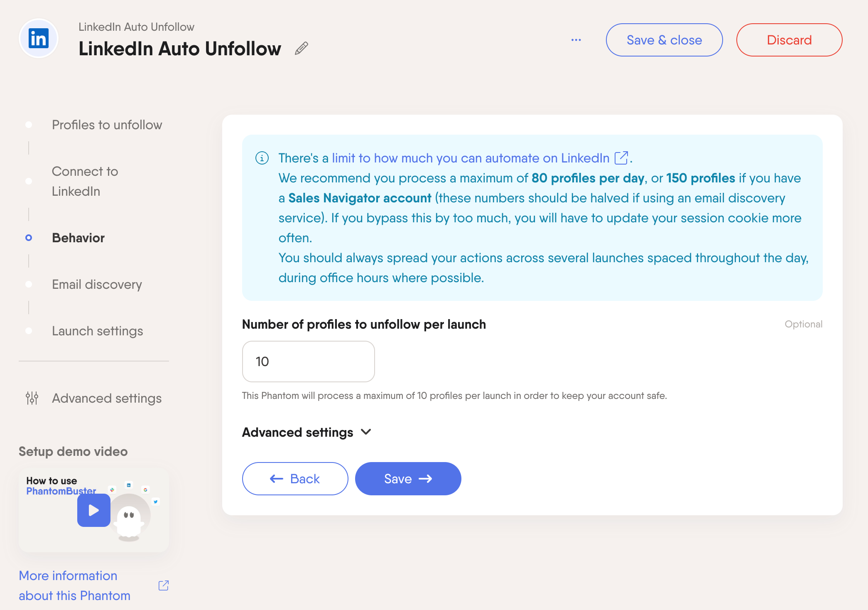
Task: Open the external link icon after LinkedIn
Action: 621,158
